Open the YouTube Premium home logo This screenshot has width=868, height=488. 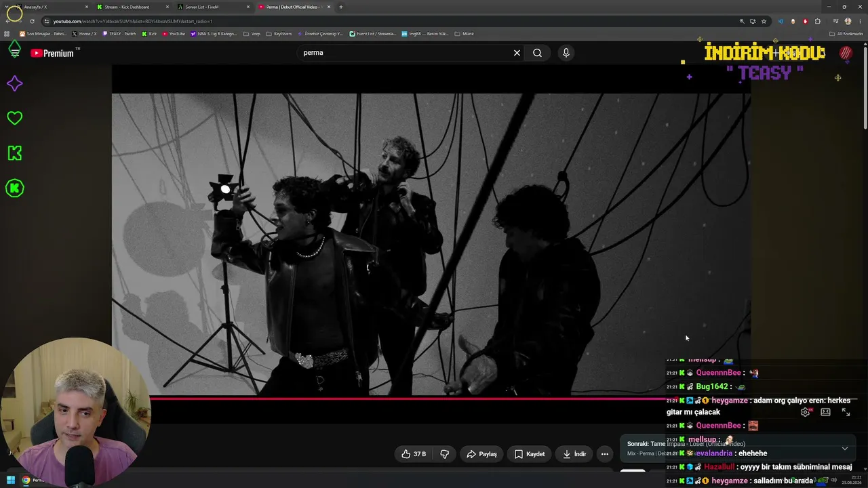click(x=52, y=53)
